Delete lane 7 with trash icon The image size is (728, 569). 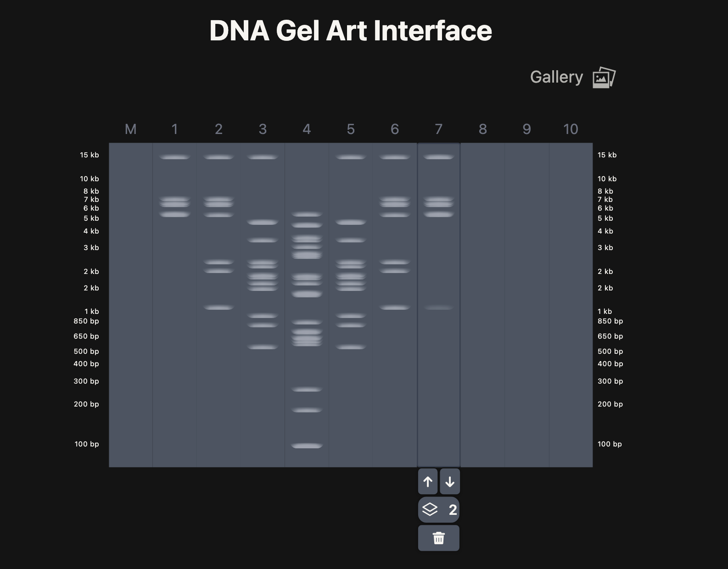pyautogui.click(x=438, y=538)
